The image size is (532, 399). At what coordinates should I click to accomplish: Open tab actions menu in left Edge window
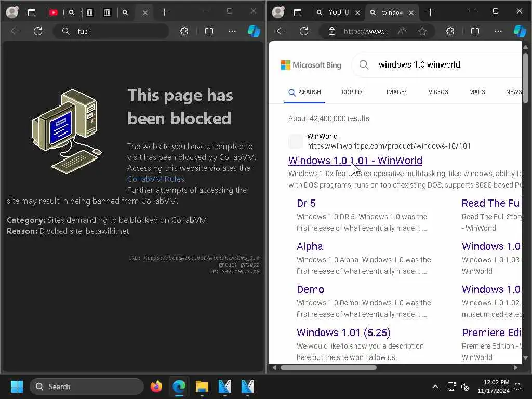point(32,12)
